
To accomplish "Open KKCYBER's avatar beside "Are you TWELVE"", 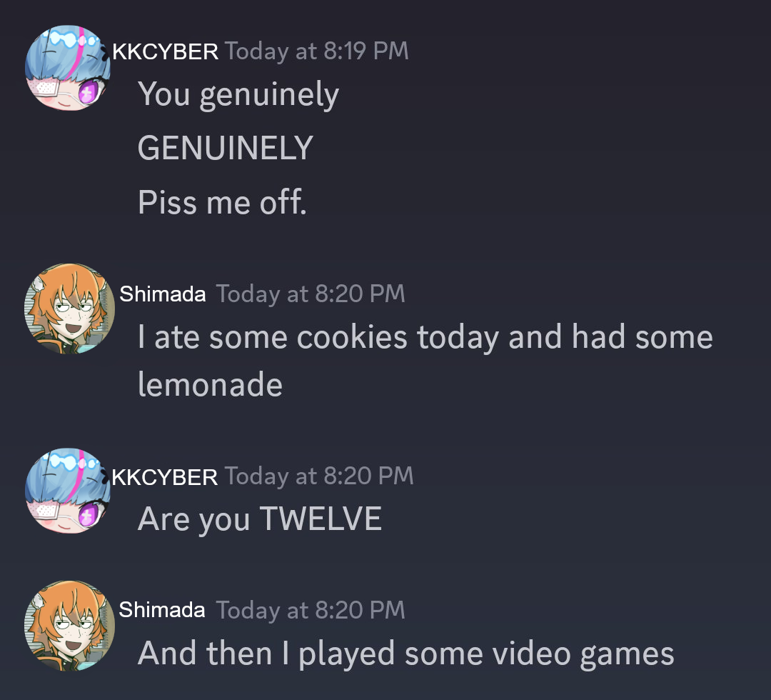I will 68,491.
